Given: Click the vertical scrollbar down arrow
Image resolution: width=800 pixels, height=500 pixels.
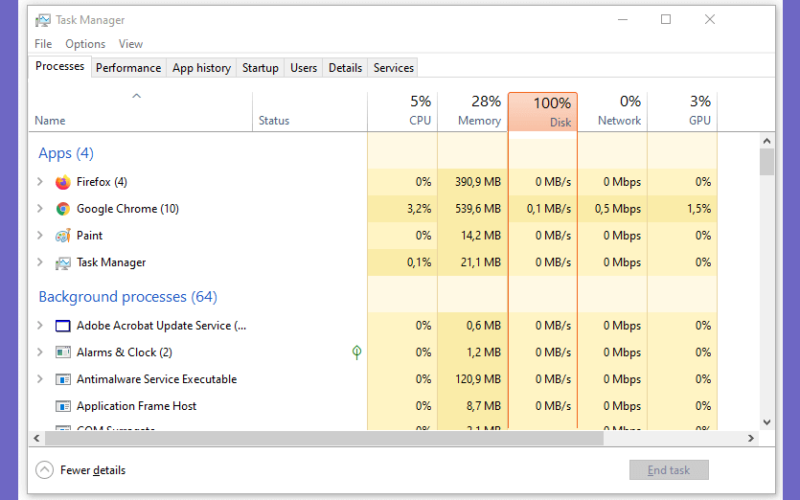Looking at the screenshot, I should [x=766, y=422].
